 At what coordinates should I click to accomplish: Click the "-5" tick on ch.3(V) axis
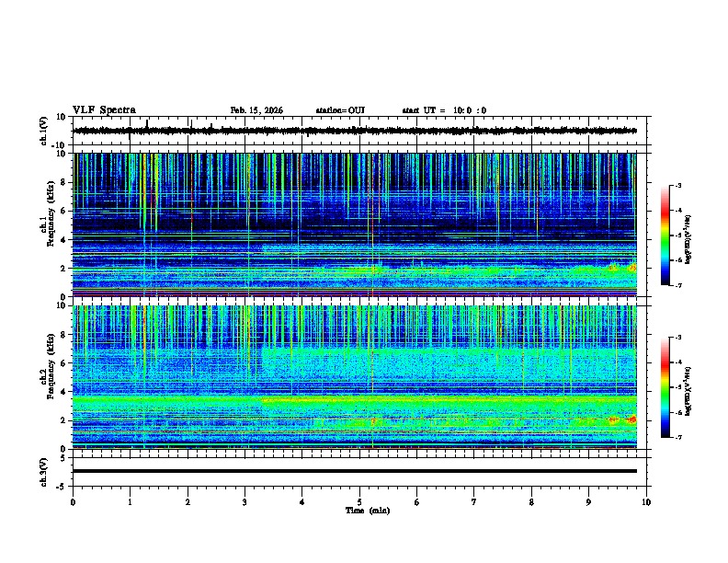coord(62,487)
